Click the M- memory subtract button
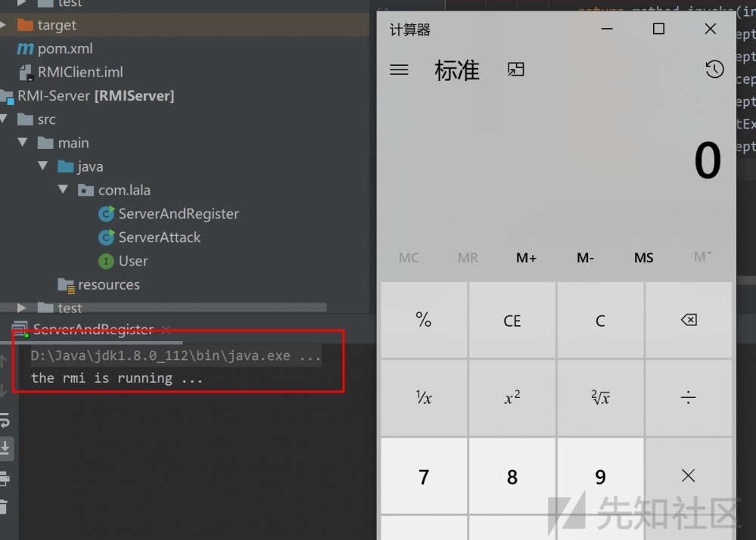Screen dimensions: 756x540 coord(585,258)
